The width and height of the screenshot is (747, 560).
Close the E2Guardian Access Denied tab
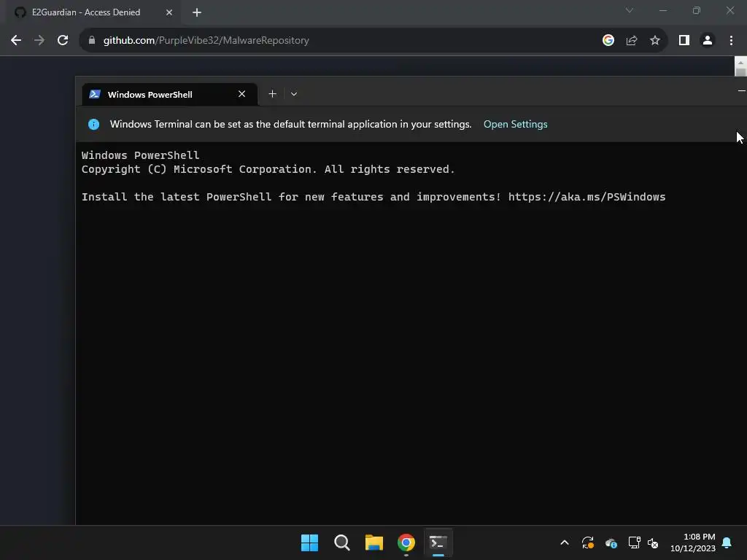pos(169,12)
